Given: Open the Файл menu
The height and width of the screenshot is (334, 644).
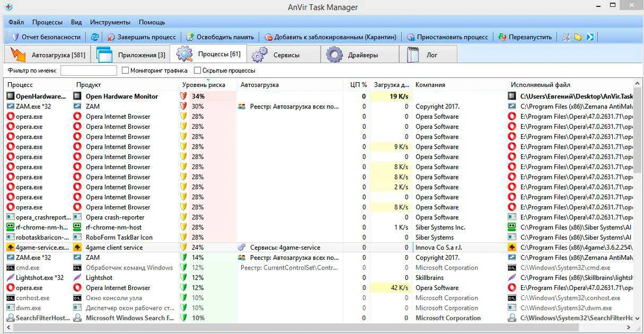Looking at the screenshot, I should [x=16, y=22].
